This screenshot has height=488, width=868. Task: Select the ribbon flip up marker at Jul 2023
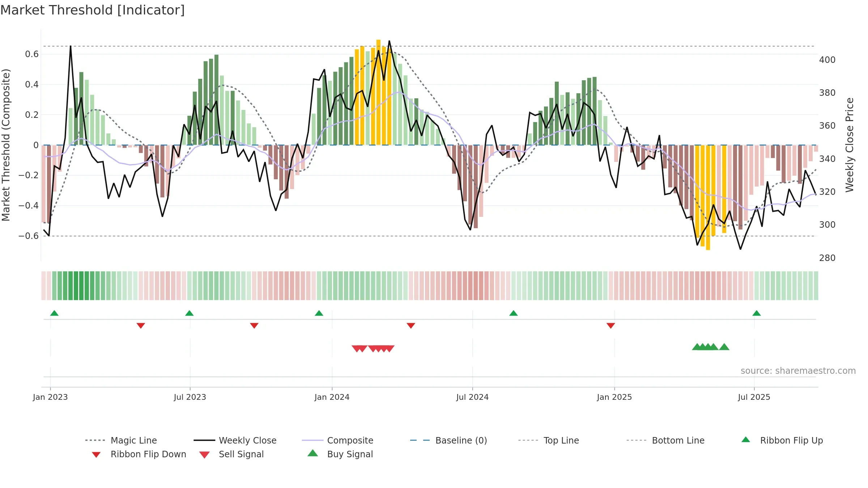190,313
